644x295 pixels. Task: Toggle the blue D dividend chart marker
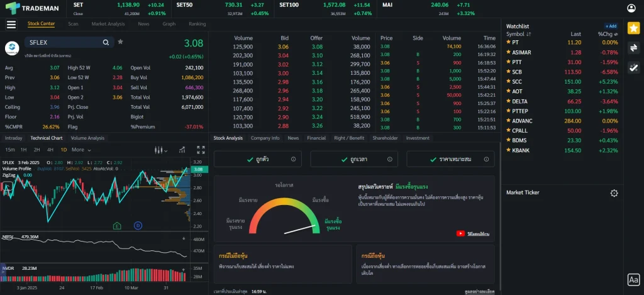138,225
